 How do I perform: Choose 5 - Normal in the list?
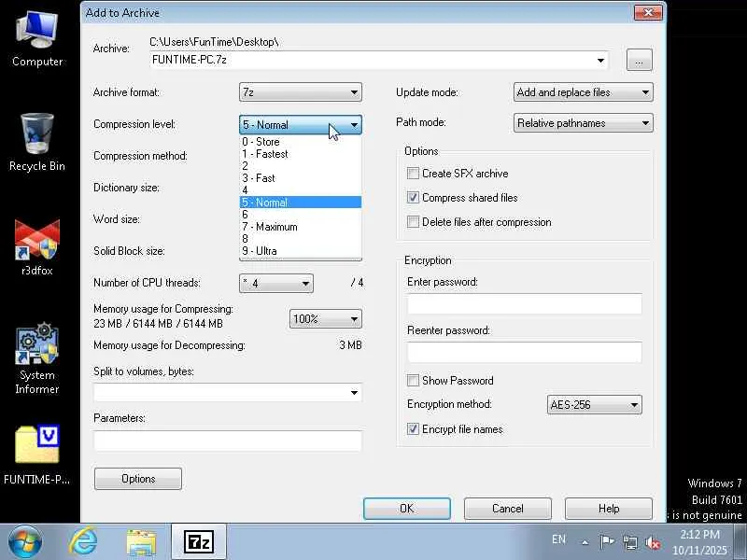pyautogui.click(x=300, y=203)
